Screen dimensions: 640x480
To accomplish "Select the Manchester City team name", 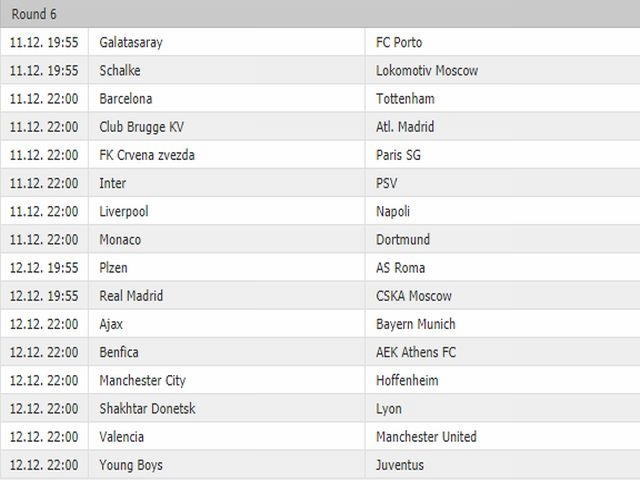I will pos(142,380).
